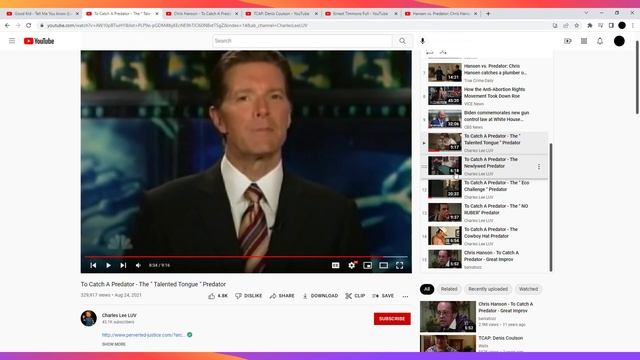
Task: Click the playlist panel scrollbar
Action: [x=551, y=207]
